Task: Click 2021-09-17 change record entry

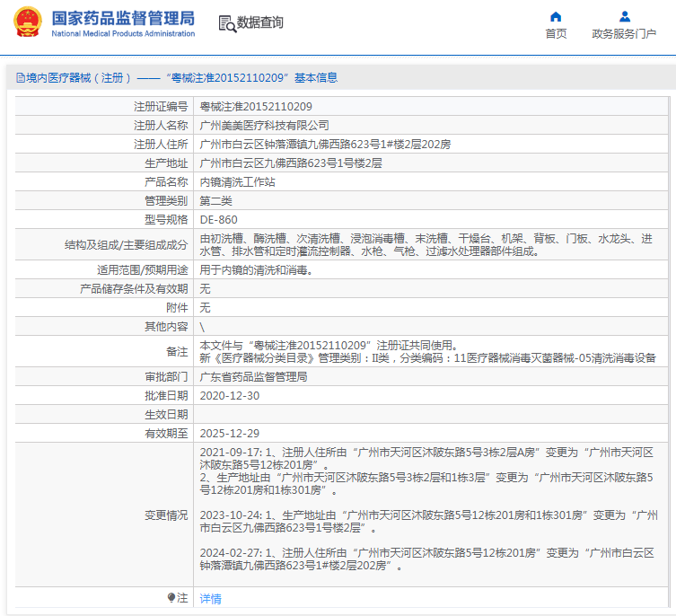Action: pos(426,471)
